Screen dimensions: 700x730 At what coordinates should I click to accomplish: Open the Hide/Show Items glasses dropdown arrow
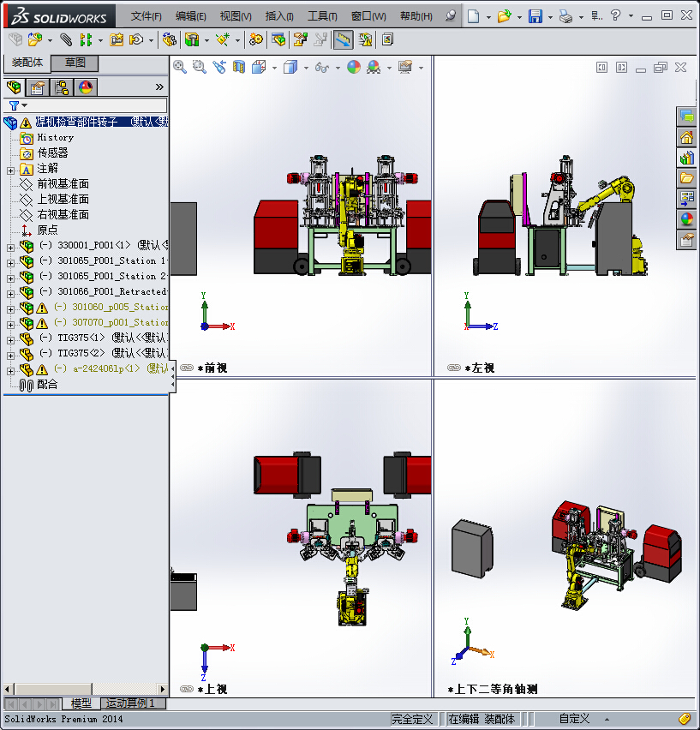[338, 68]
